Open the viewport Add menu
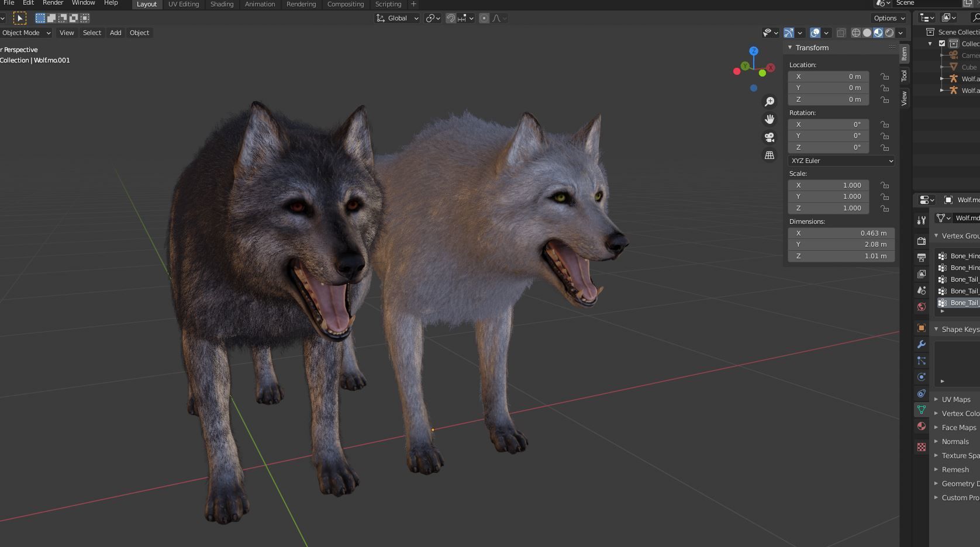980x547 pixels. [x=116, y=33]
